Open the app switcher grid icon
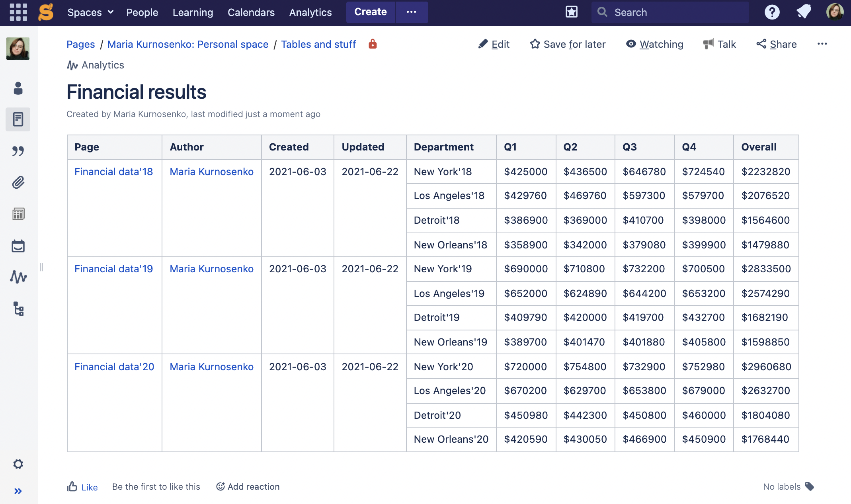The image size is (851, 504). click(x=18, y=12)
